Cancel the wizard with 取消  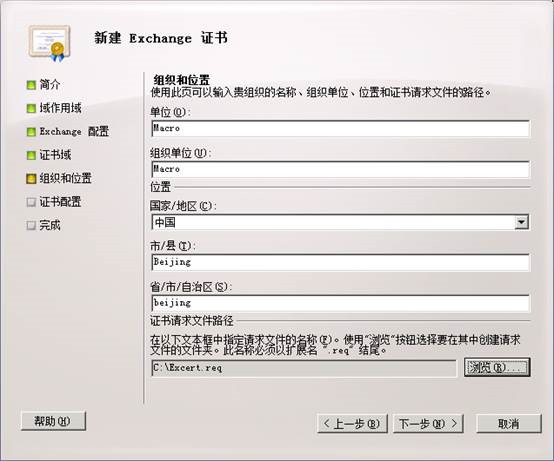[x=509, y=424]
